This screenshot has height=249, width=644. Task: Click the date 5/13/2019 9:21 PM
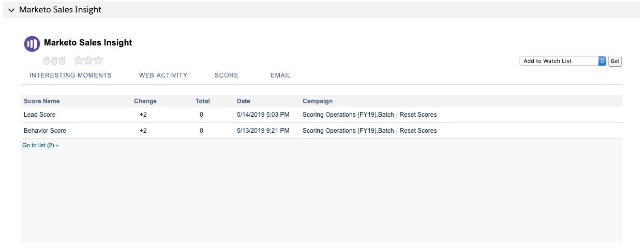(263, 131)
